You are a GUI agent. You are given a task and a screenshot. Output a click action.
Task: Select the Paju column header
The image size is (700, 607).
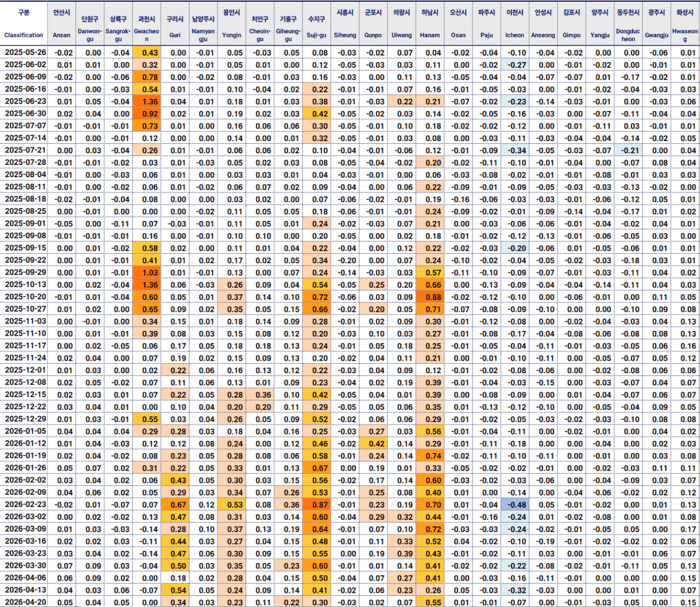click(487, 23)
